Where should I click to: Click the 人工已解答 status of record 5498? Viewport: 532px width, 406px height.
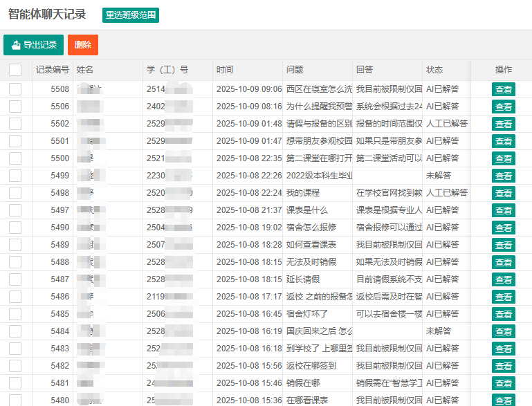point(447,193)
